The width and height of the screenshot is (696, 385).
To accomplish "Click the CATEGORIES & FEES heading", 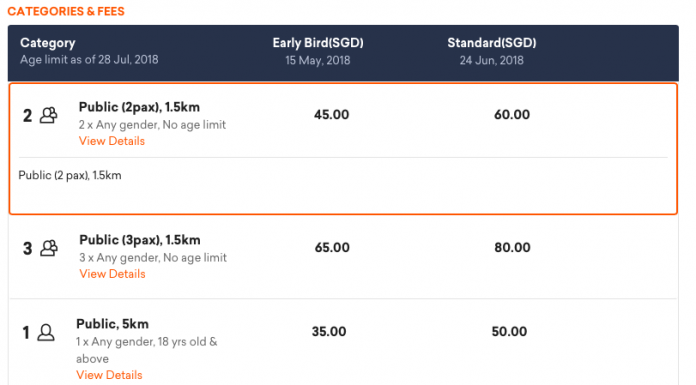I will [66, 12].
